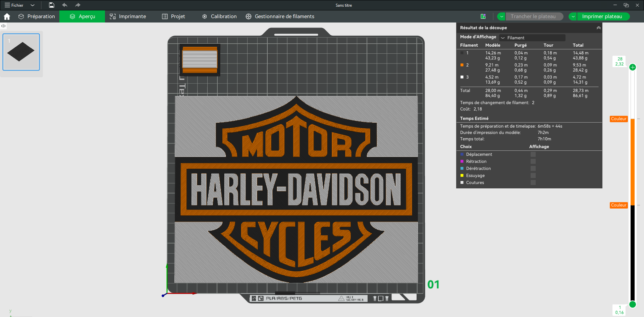Click the compare layout icon in toolbar
Viewport: 644px width, 317px height.
(x=483, y=16)
